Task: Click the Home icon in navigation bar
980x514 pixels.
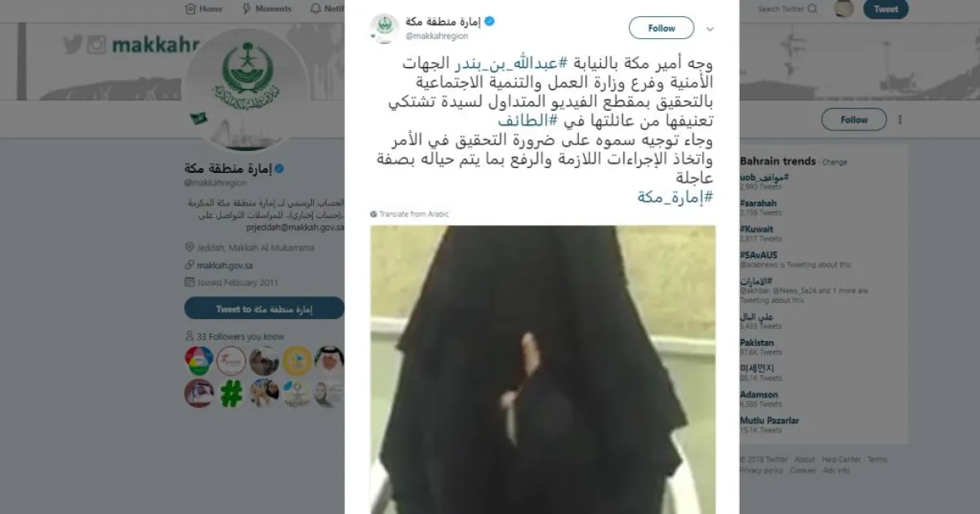Action: point(191,9)
